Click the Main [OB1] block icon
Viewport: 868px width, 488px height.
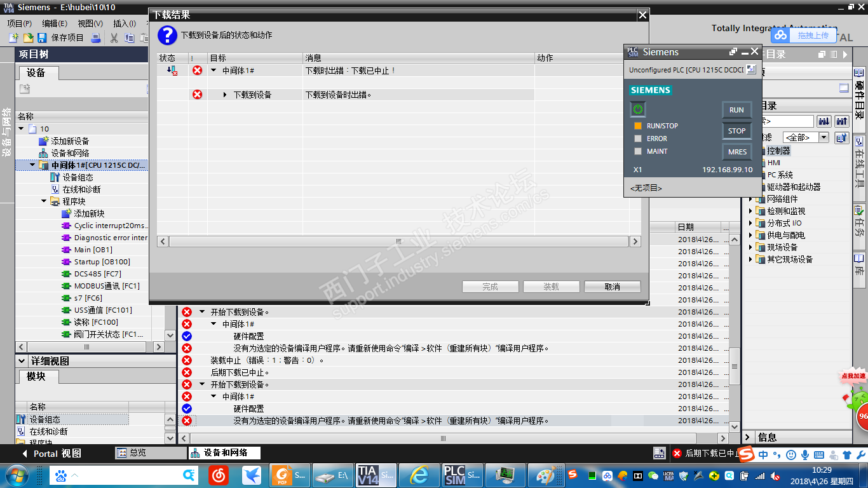66,250
